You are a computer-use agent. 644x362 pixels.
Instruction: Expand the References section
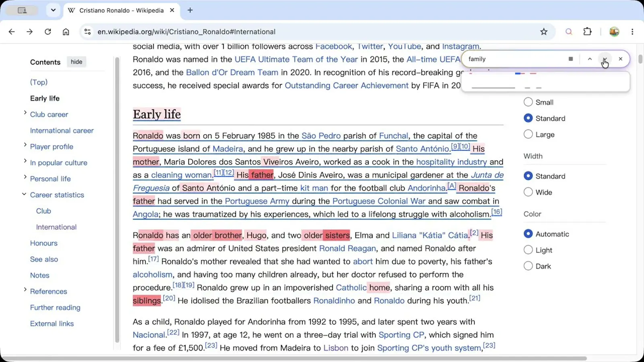25,290
